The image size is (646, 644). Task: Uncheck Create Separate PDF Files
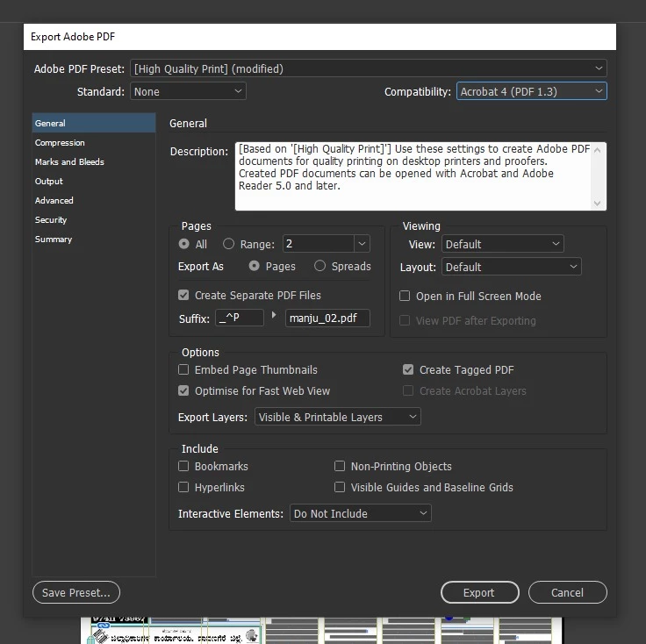pyautogui.click(x=183, y=295)
